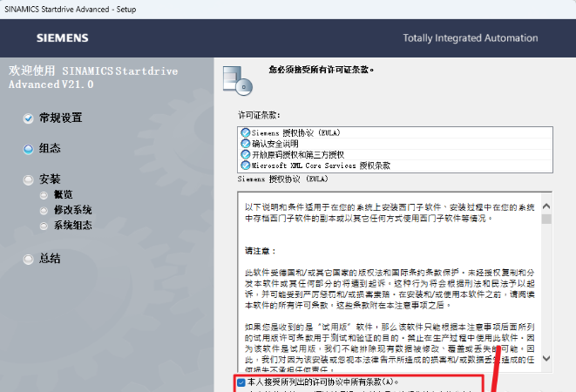This screenshot has width=576, height=392.
Task: Click the 安装 step label in sidebar
Action: coord(50,180)
